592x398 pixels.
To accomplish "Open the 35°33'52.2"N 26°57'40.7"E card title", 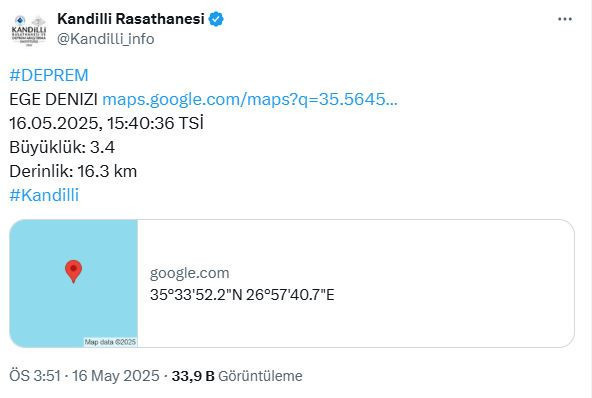I will pos(242,295).
